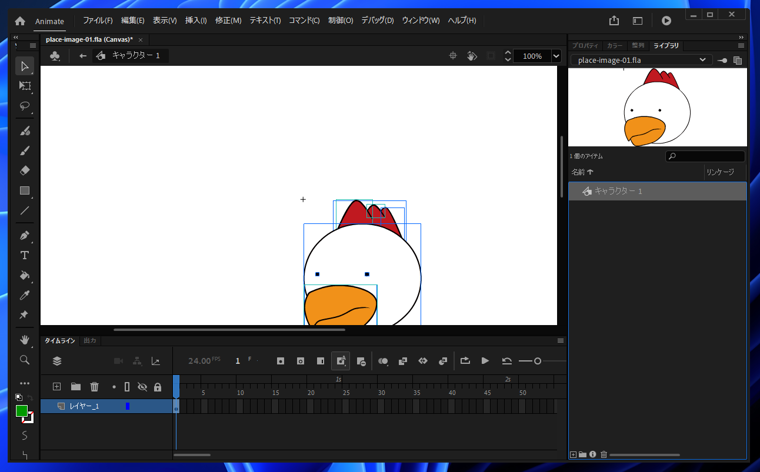Click the back arrow to exit symbol editing
Screen dimensions: 760x472
click(x=83, y=56)
